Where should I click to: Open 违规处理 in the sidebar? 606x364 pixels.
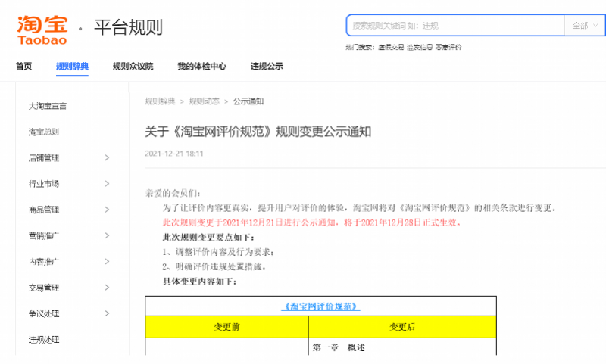tap(44, 340)
